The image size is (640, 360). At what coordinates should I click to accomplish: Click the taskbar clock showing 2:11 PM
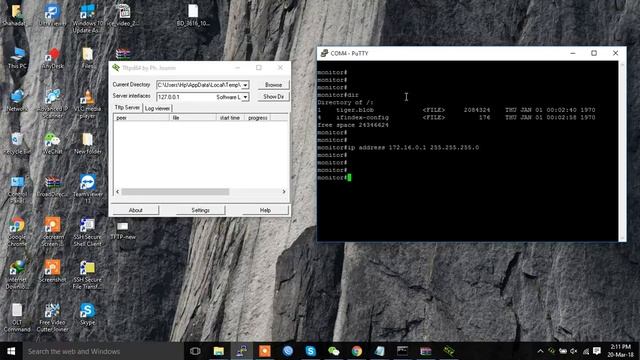pos(620,351)
